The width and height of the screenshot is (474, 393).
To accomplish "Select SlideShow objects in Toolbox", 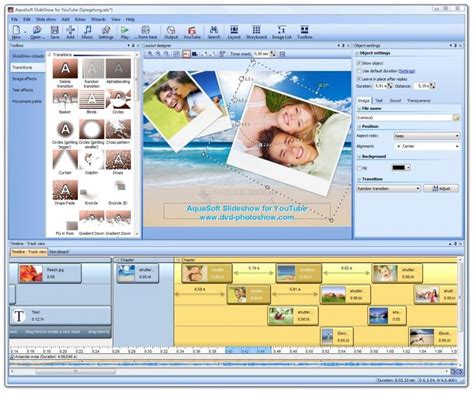I will pyautogui.click(x=28, y=56).
